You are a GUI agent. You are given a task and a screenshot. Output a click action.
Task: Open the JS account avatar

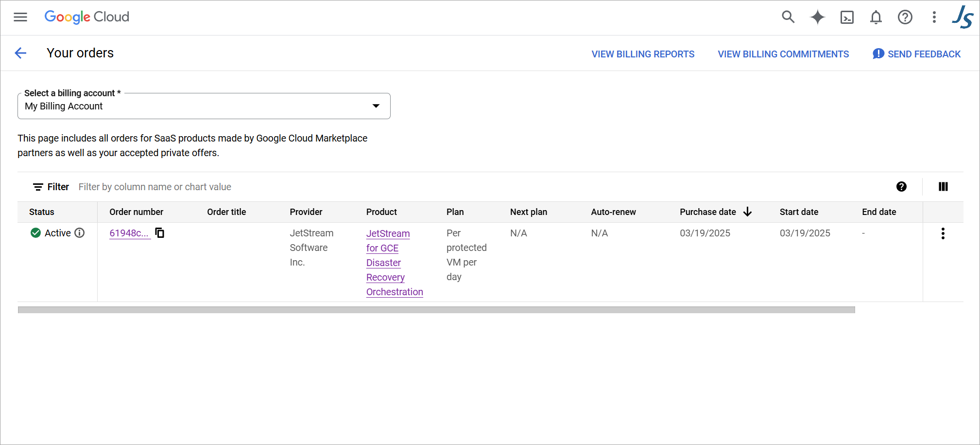962,17
